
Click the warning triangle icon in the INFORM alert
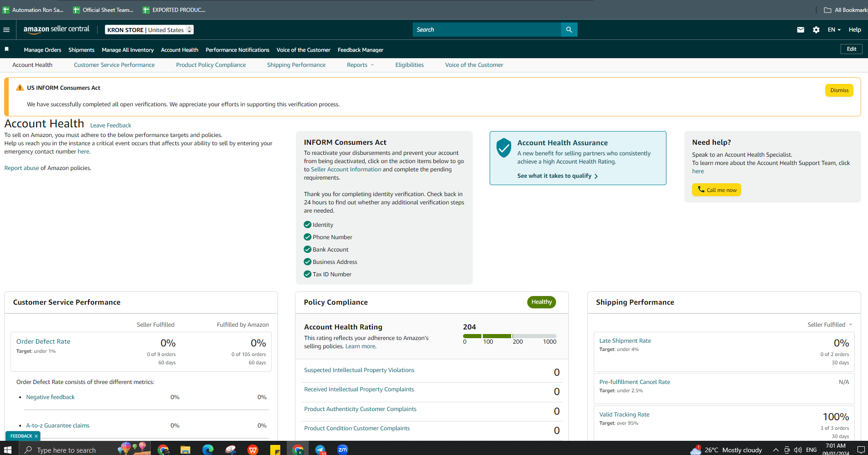(20, 88)
